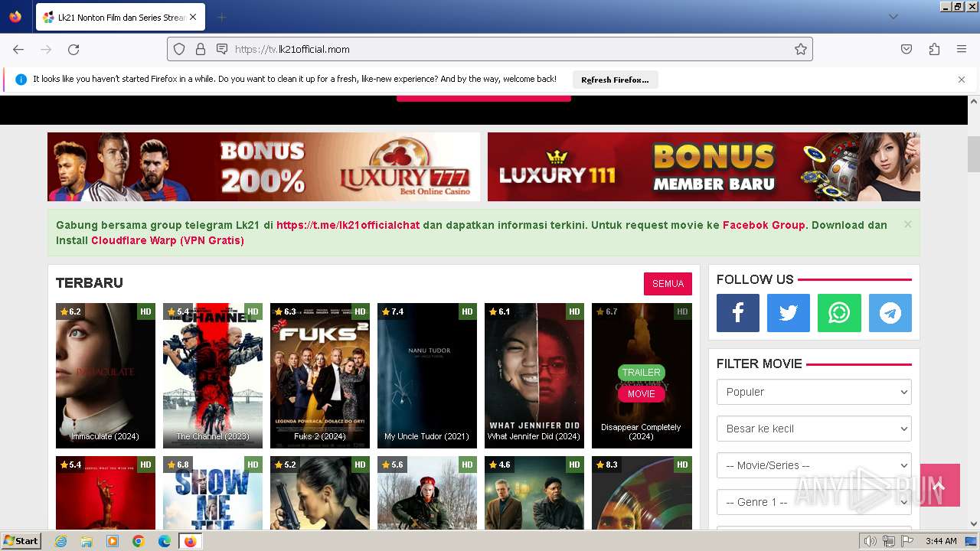Open Windows Media Player from the taskbar
The image size is (980, 551).
(113, 541)
